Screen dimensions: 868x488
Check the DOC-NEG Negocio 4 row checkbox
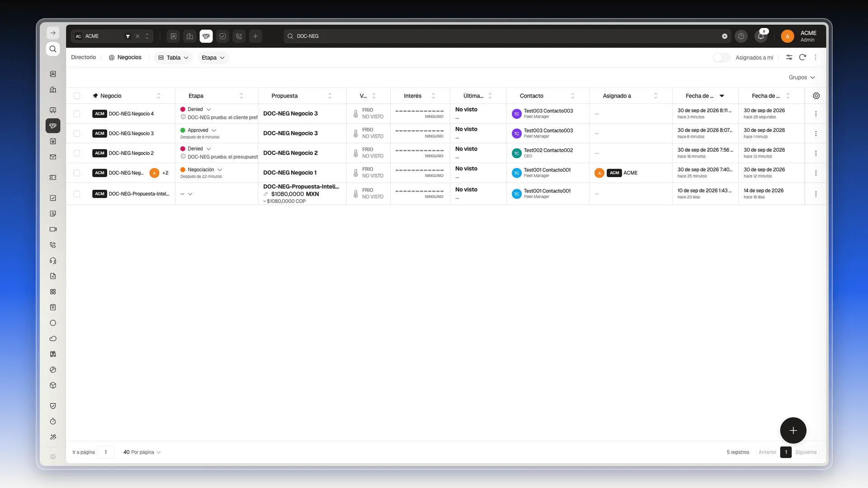coord(77,114)
